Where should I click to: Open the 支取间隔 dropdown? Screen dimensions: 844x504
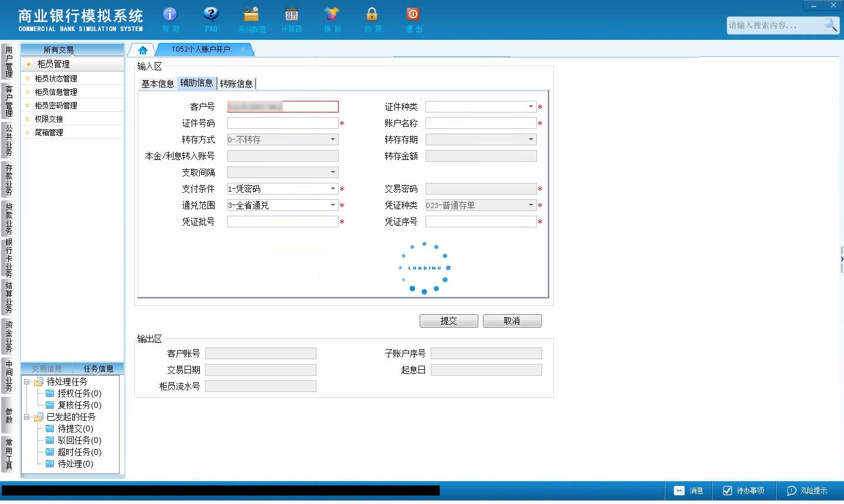333,172
